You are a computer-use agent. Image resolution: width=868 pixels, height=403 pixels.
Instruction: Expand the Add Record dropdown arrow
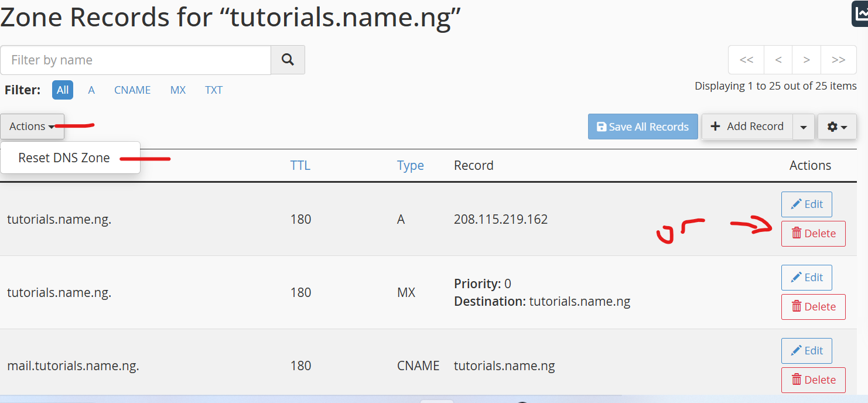[804, 127]
